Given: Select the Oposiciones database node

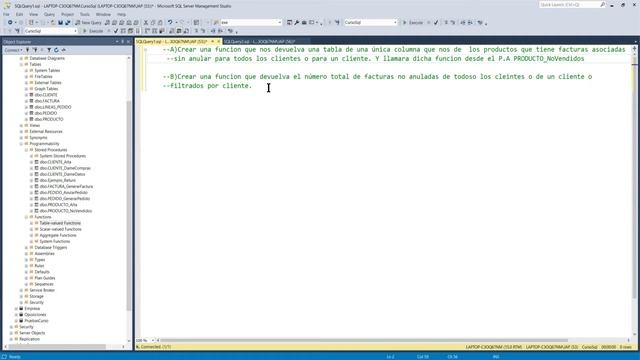Looking at the screenshot, I should pos(35,315).
